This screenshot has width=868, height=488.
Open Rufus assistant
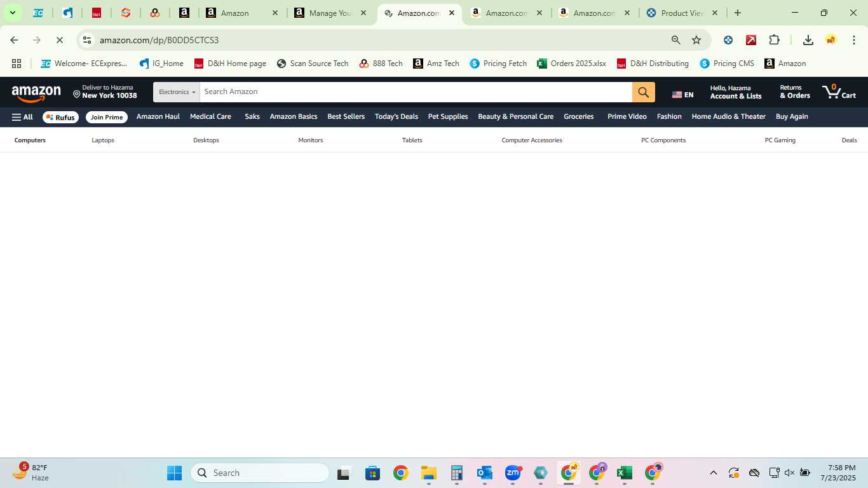60,117
